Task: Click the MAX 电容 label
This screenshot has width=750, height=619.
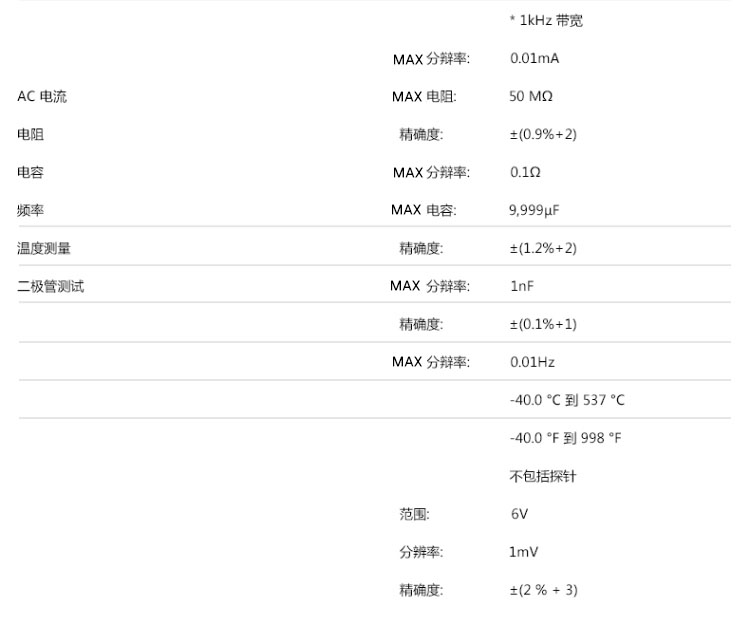Action: (423, 211)
